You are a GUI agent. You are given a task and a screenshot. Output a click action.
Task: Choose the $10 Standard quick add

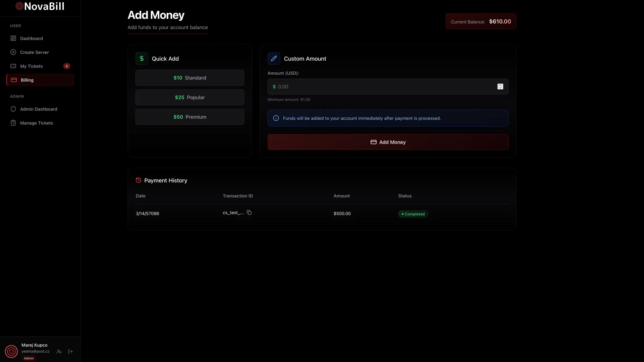point(190,78)
